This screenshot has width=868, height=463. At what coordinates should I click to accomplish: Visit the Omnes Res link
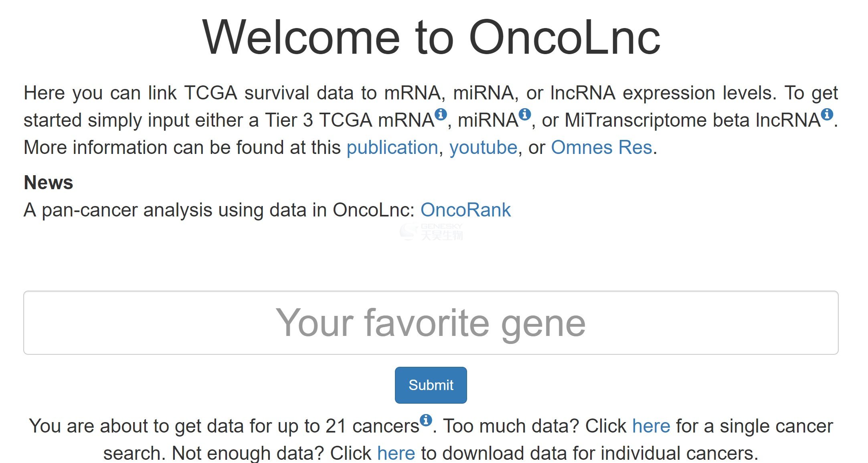pyautogui.click(x=602, y=147)
